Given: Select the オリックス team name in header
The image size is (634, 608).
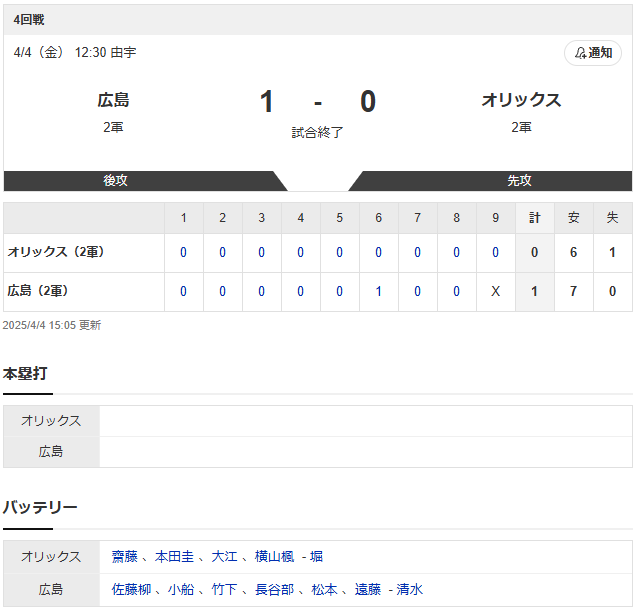Looking at the screenshot, I should point(521,100).
